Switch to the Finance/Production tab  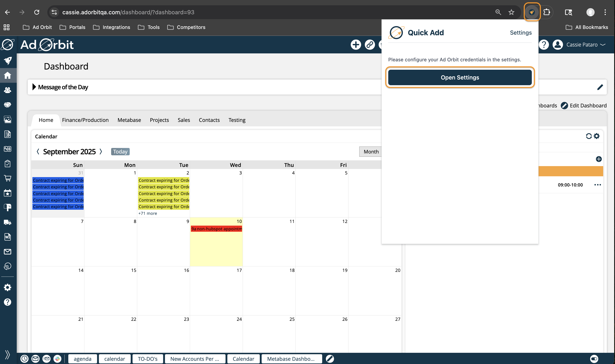click(85, 120)
